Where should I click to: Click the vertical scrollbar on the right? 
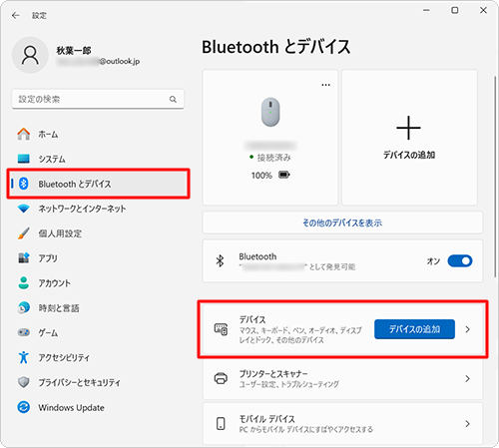(x=495, y=177)
